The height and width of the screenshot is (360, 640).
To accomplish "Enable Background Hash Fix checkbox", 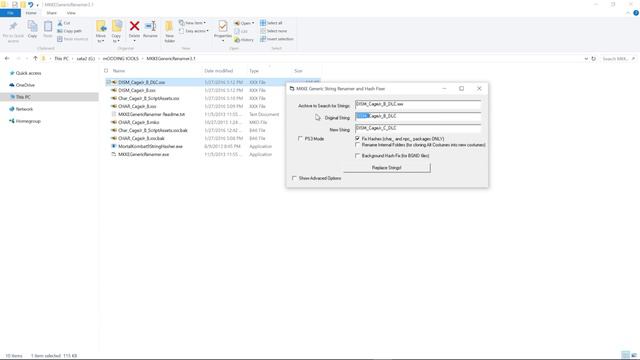I will coord(358,156).
